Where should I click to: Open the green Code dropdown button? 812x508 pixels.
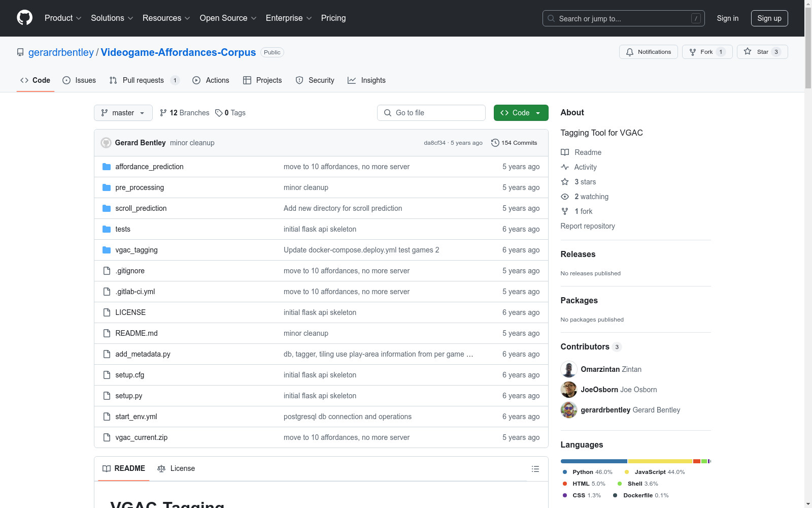tap(521, 113)
